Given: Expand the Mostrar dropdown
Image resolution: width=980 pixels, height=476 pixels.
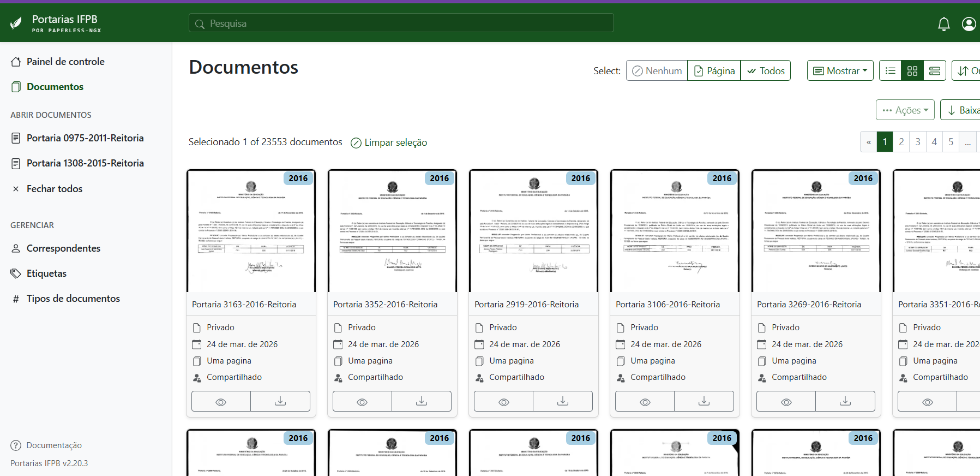Looking at the screenshot, I should [840, 71].
